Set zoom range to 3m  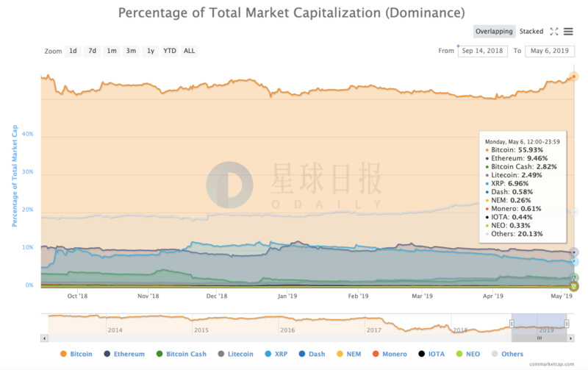(x=131, y=51)
